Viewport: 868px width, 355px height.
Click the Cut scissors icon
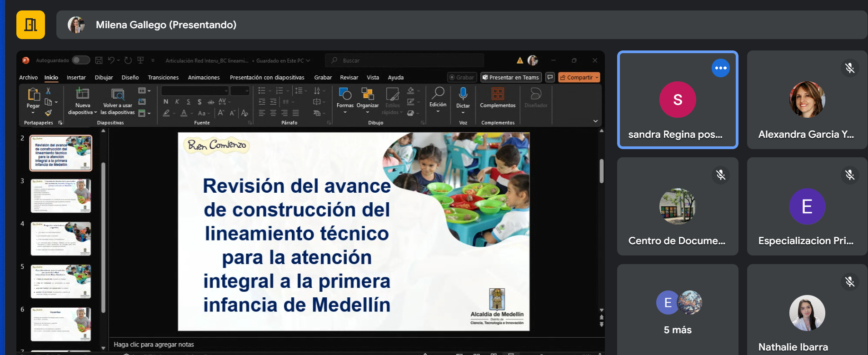48,91
